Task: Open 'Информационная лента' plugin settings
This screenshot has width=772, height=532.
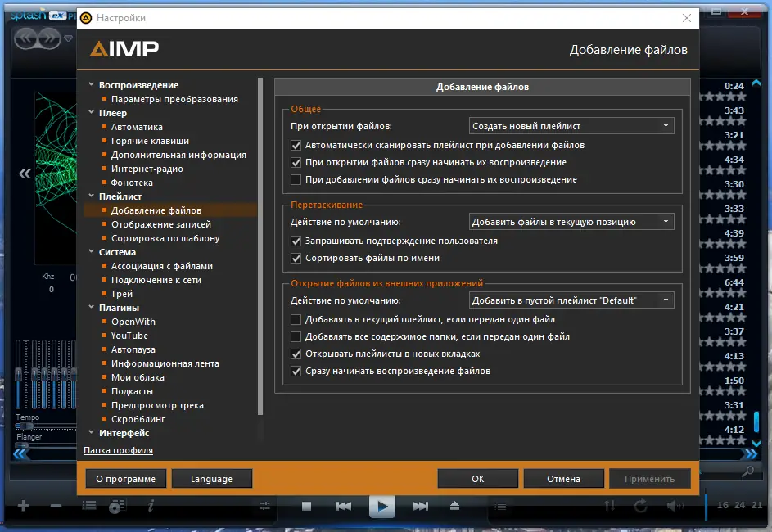Action: (x=165, y=363)
